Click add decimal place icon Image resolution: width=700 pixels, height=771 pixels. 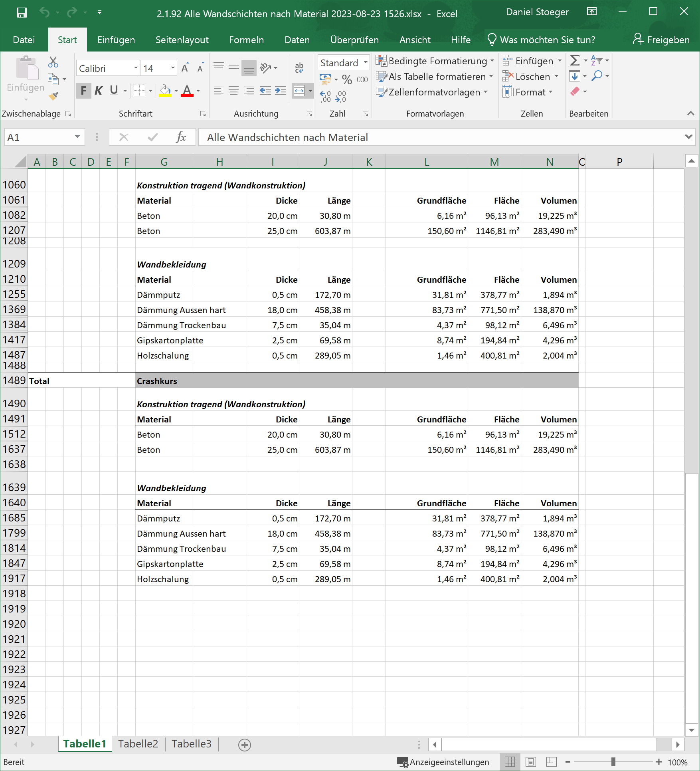(325, 96)
